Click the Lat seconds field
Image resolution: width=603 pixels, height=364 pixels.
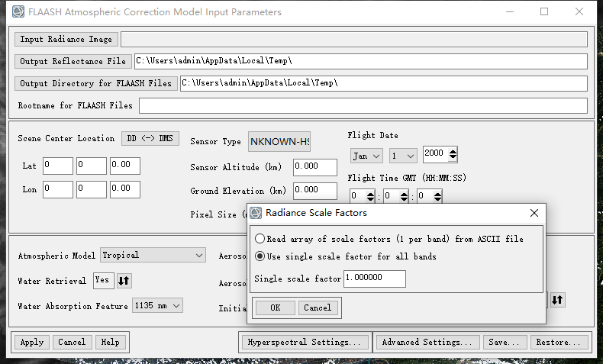point(125,166)
